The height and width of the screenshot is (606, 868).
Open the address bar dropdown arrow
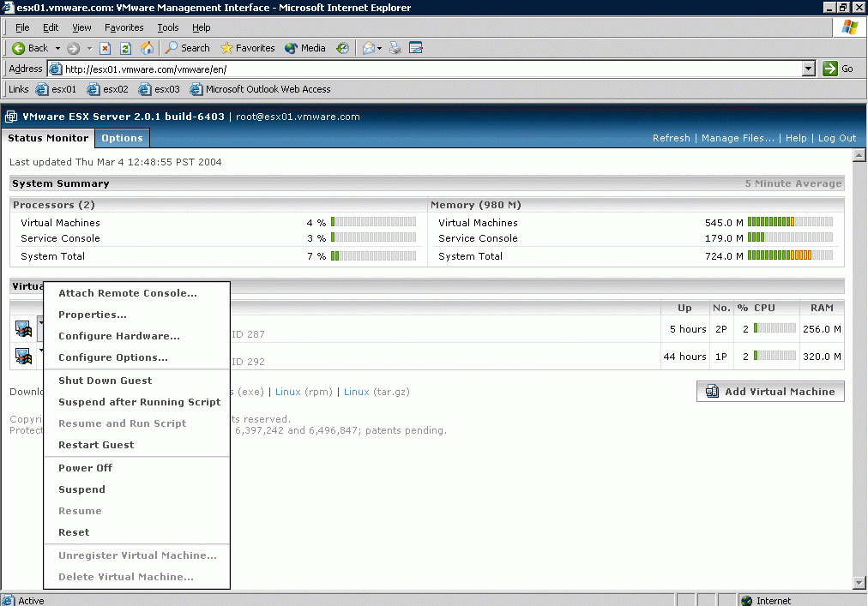click(x=808, y=69)
